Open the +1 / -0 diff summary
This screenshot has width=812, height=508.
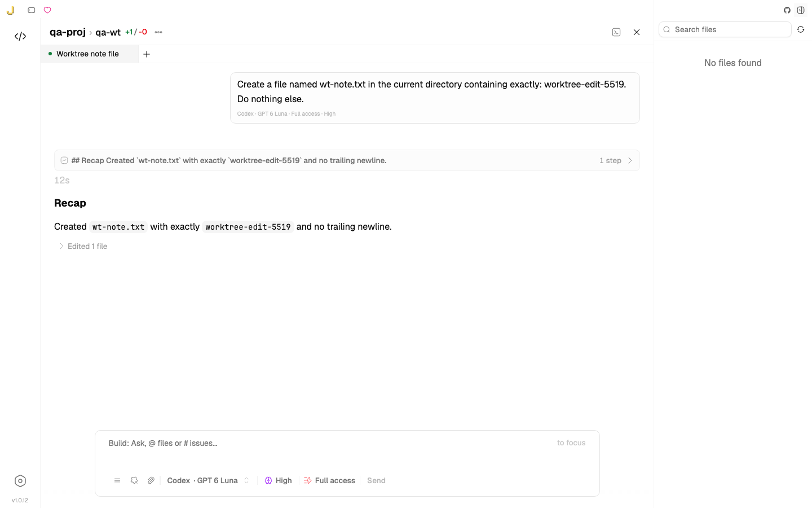click(136, 32)
